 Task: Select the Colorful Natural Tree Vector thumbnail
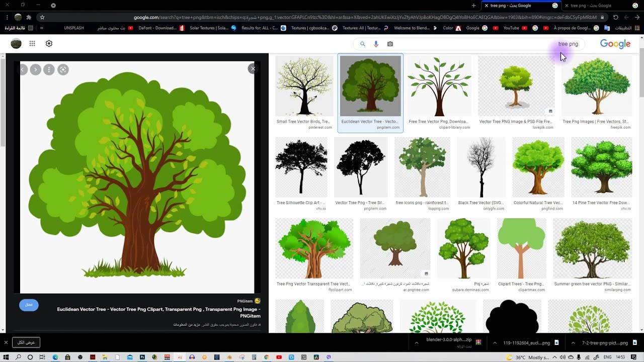538,167
